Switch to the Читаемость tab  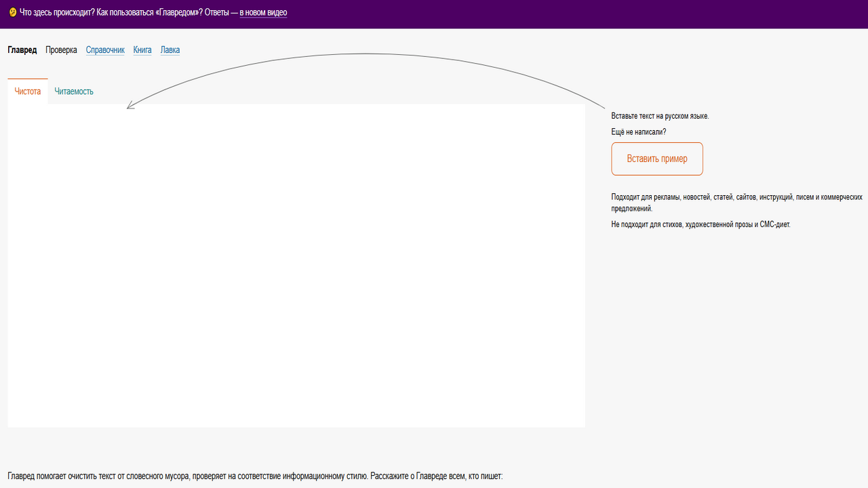(x=74, y=91)
